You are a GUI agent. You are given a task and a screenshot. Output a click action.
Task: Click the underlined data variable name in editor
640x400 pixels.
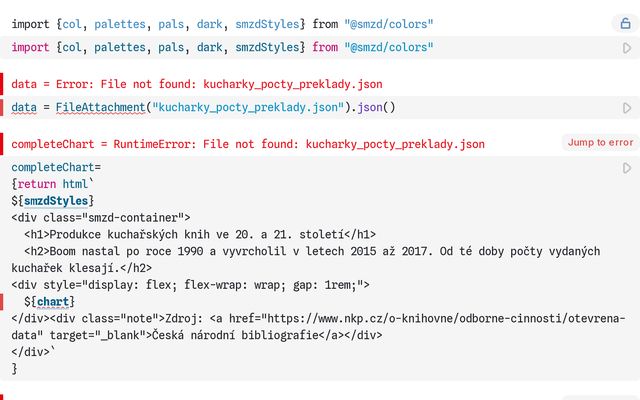[x=24, y=107]
